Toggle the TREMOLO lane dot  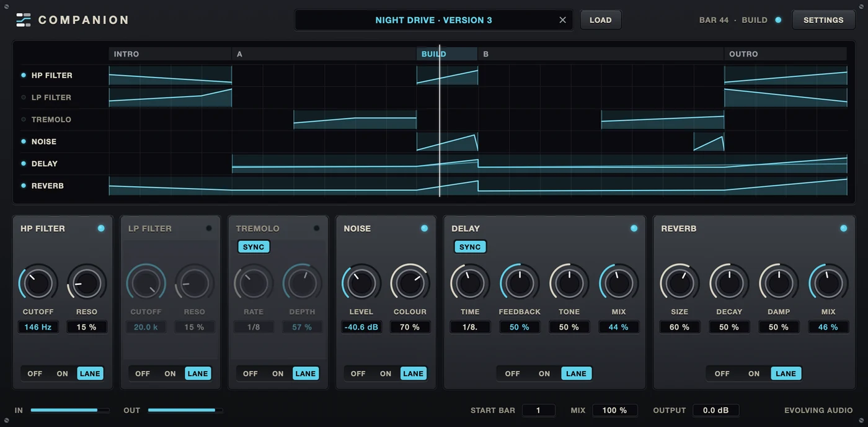(24, 119)
